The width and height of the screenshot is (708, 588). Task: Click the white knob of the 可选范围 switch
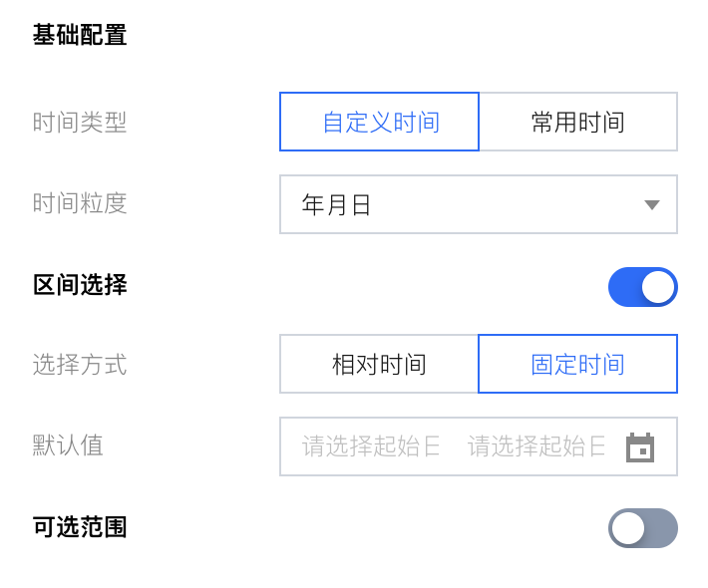pyautogui.click(x=628, y=528)
